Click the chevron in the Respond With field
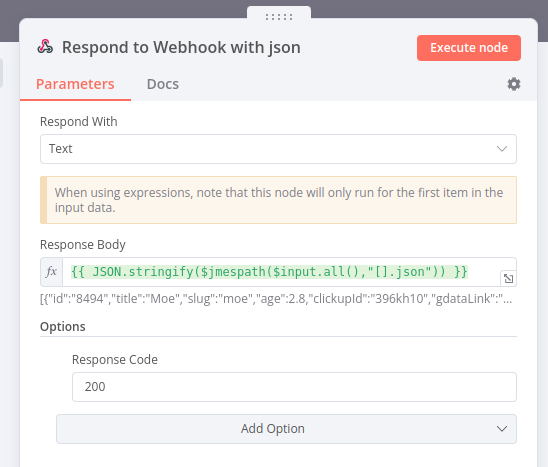 pyautogui.click(x=502, y=149)
